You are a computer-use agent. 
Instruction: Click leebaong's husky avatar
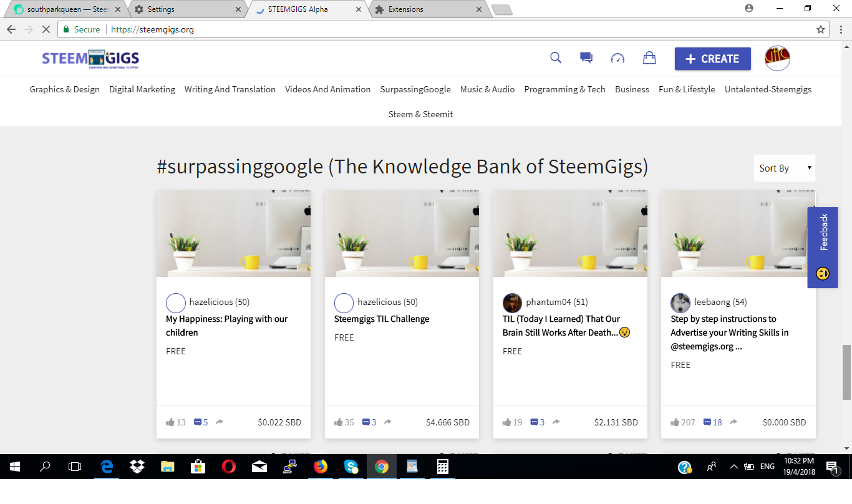click(x=680, y=303)
